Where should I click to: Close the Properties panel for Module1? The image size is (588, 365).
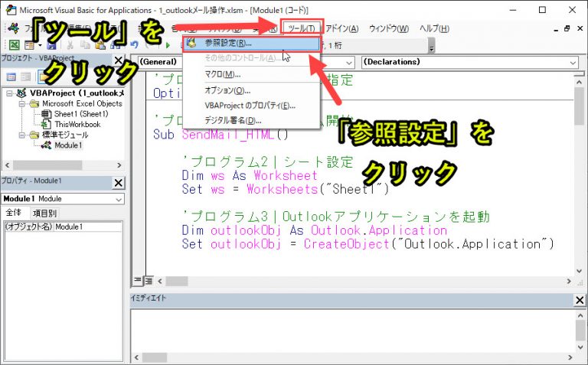pos(118,183)
